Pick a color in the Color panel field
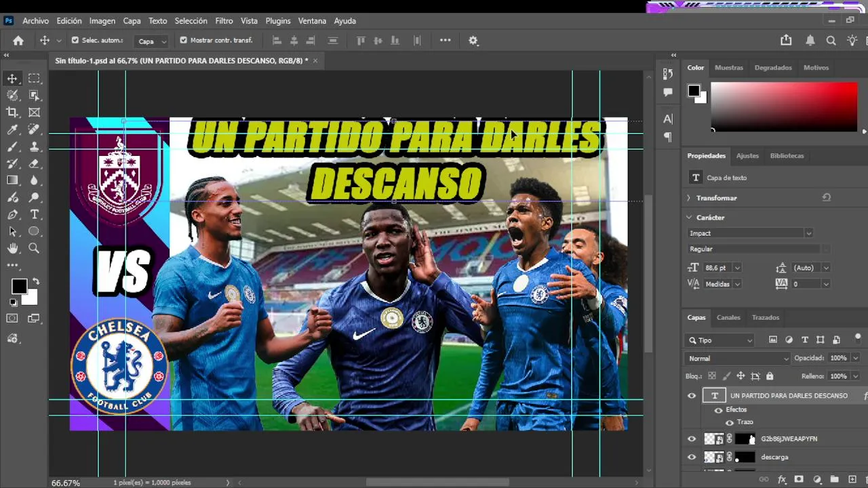The width and height of the screenshot is (868, 488). (x=784, y=106)
